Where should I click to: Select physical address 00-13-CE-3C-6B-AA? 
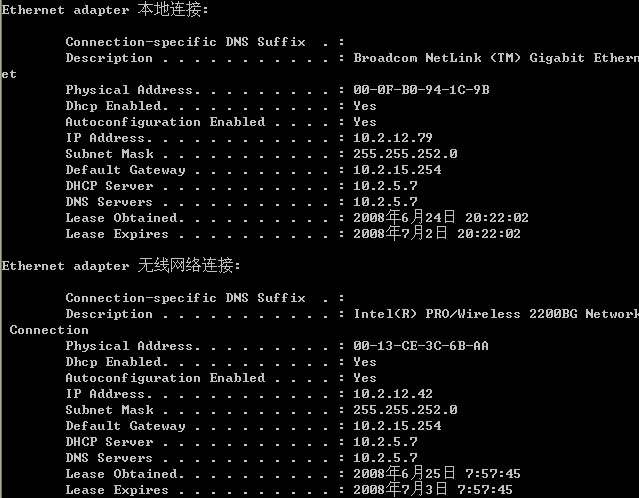[421, 346]
